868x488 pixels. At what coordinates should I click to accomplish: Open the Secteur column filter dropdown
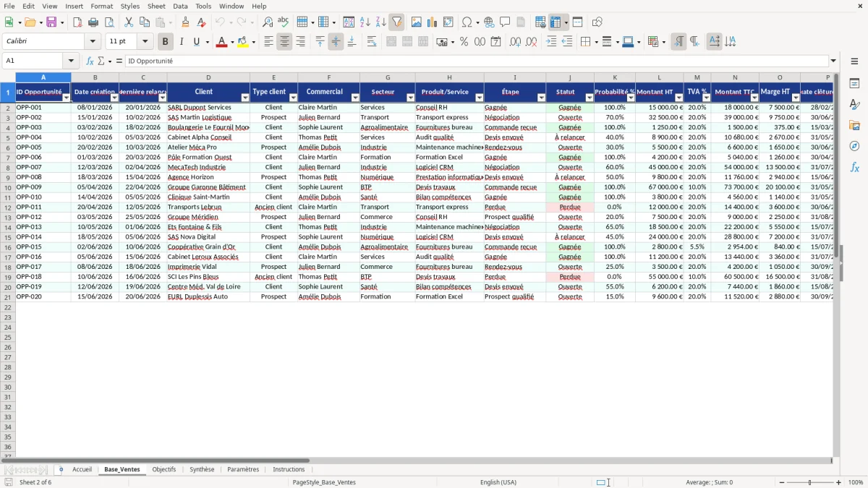coord(410,98)
